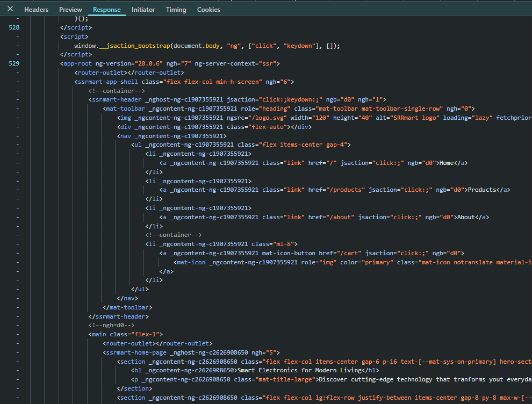Click line number 529 in the gutter
532x404 pixels.
[x=14, y=63]
